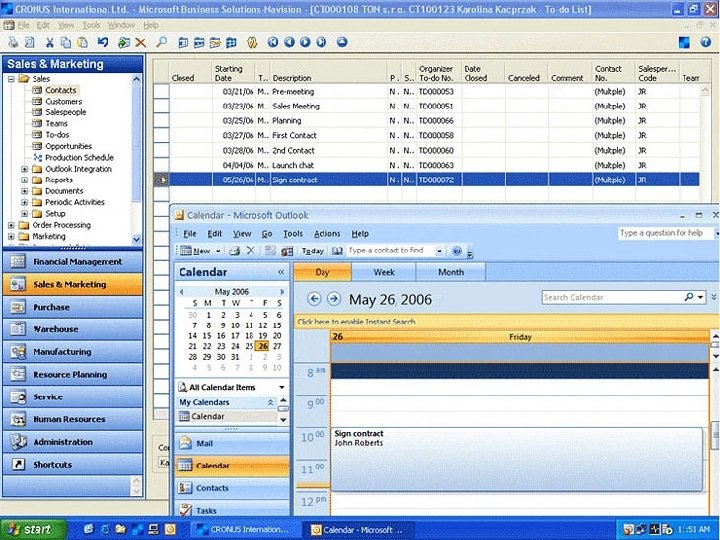The width and height of the screenshot is (720, 540).
Task: Click the Type a contact to find field
Action: coord(390,251)
